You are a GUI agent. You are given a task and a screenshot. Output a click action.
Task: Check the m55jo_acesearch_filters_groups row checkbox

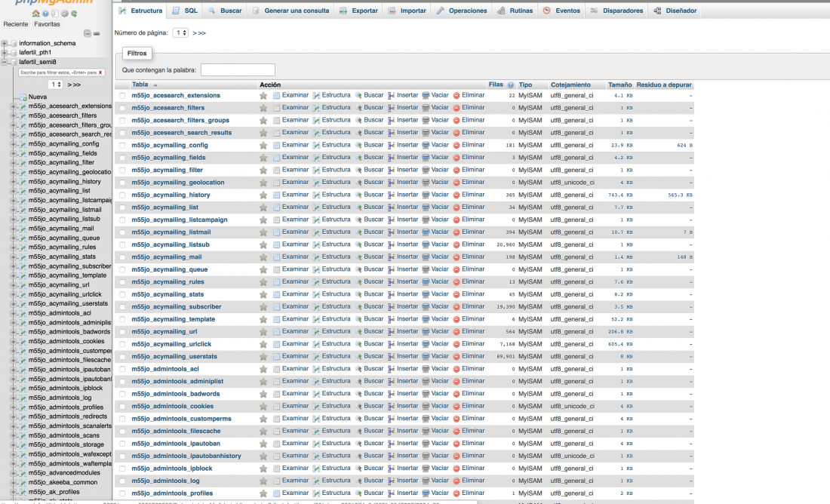[122, 121]
